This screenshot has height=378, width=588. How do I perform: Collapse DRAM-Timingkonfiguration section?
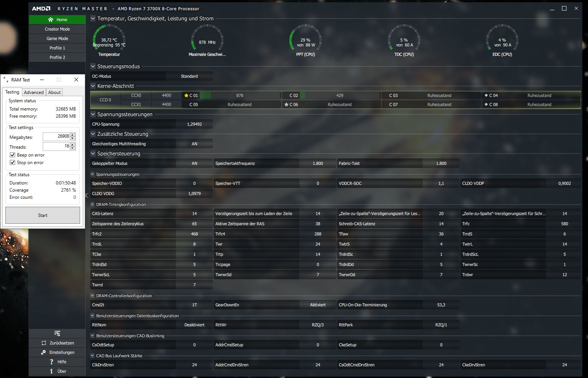[93, 204]
